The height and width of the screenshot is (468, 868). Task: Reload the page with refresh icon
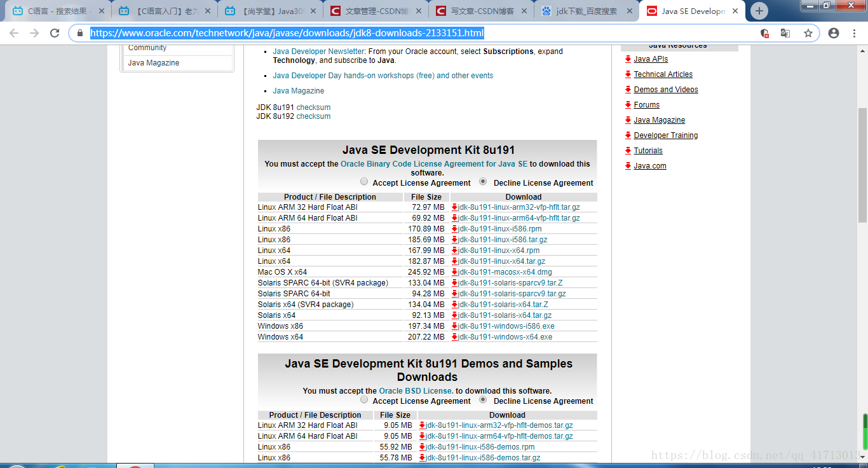[55, 33]
